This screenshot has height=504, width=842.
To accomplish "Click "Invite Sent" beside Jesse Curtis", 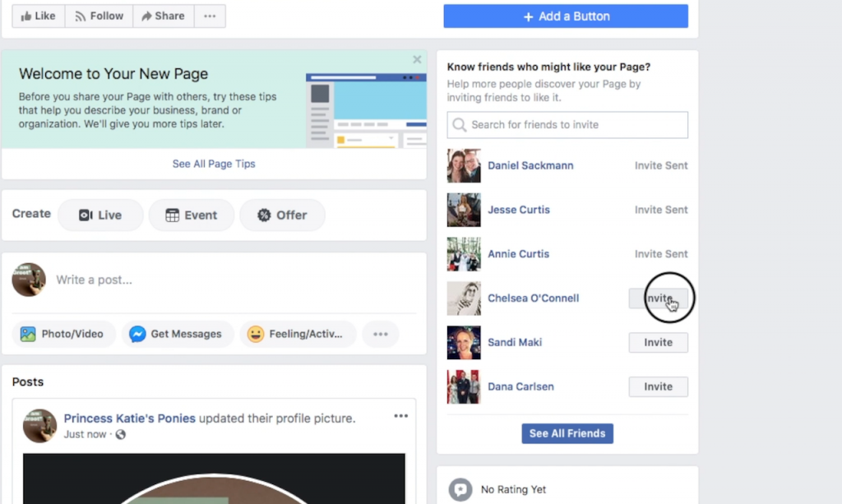I will [661, 210].
